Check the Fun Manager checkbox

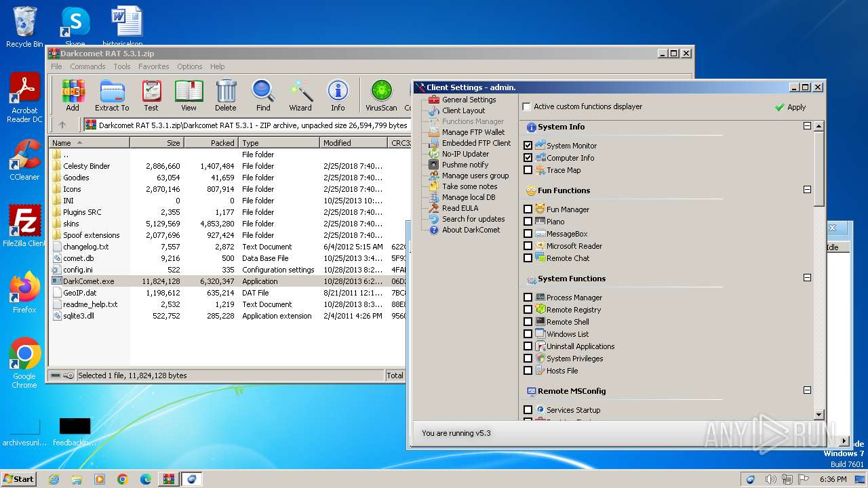tap(528, 209)
